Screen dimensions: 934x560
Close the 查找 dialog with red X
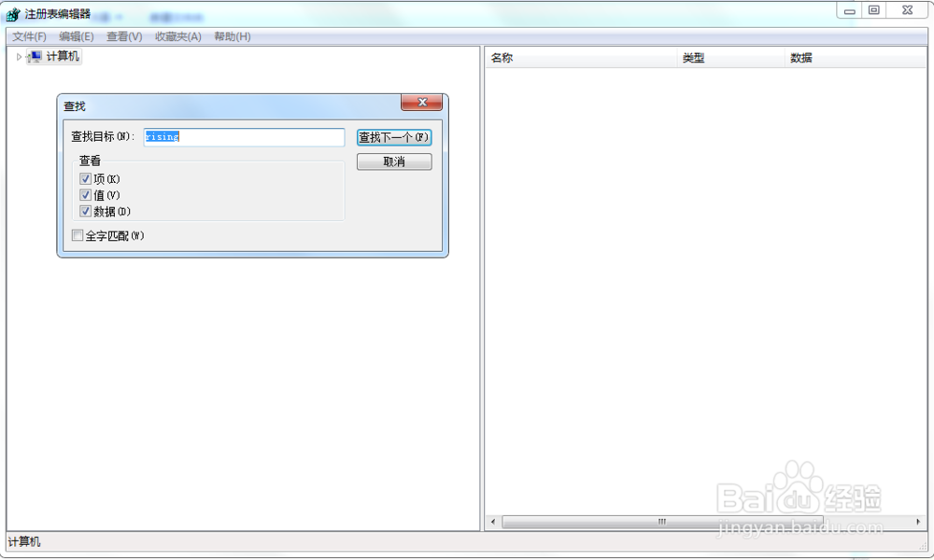(422, 103)
